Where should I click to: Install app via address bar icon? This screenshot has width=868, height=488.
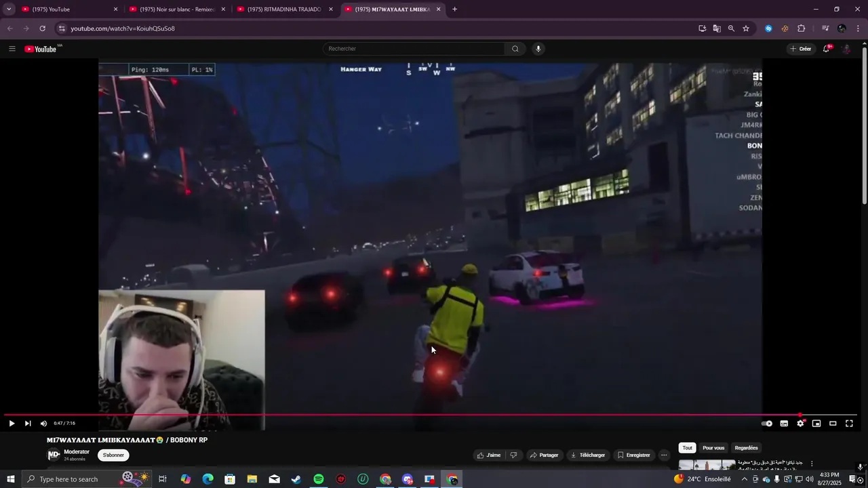click(x=702, y=28)
